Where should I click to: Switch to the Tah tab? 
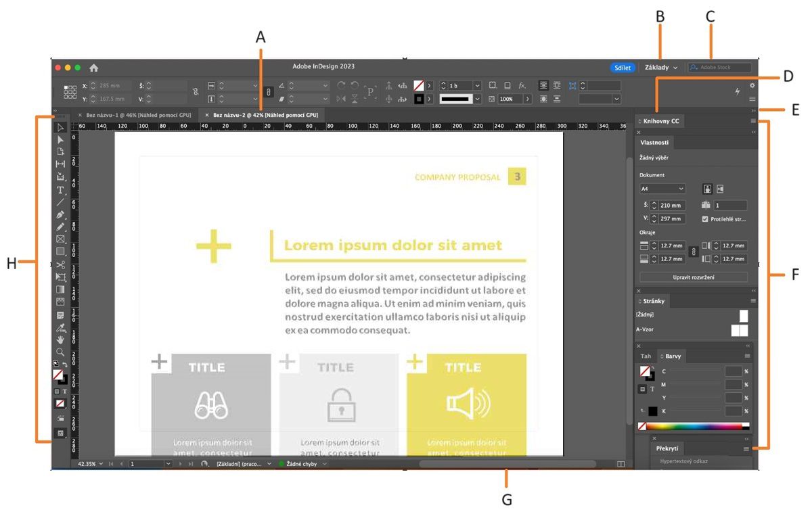click(646, 356)
